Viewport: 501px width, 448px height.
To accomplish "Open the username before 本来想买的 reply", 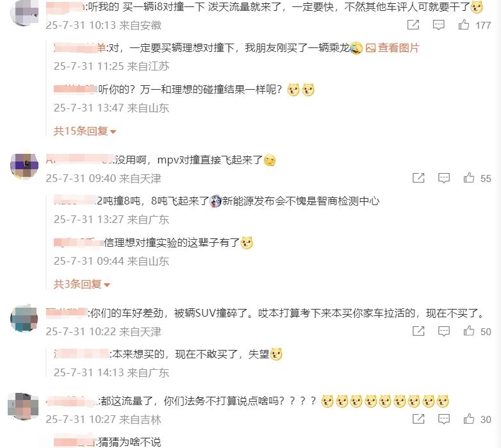I will coord(81,354).
